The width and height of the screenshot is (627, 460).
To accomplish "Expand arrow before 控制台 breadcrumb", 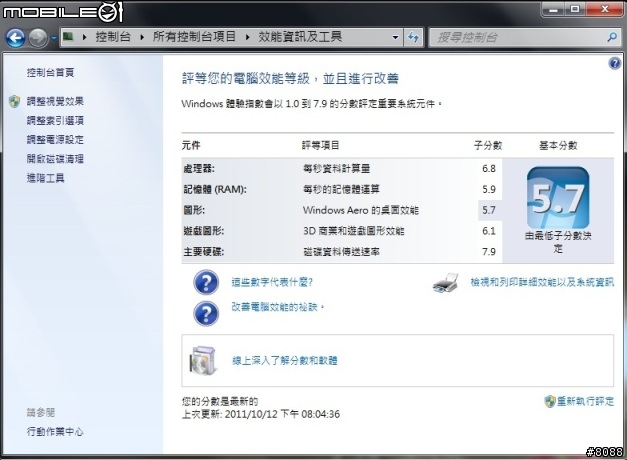I will pos(84,37).
